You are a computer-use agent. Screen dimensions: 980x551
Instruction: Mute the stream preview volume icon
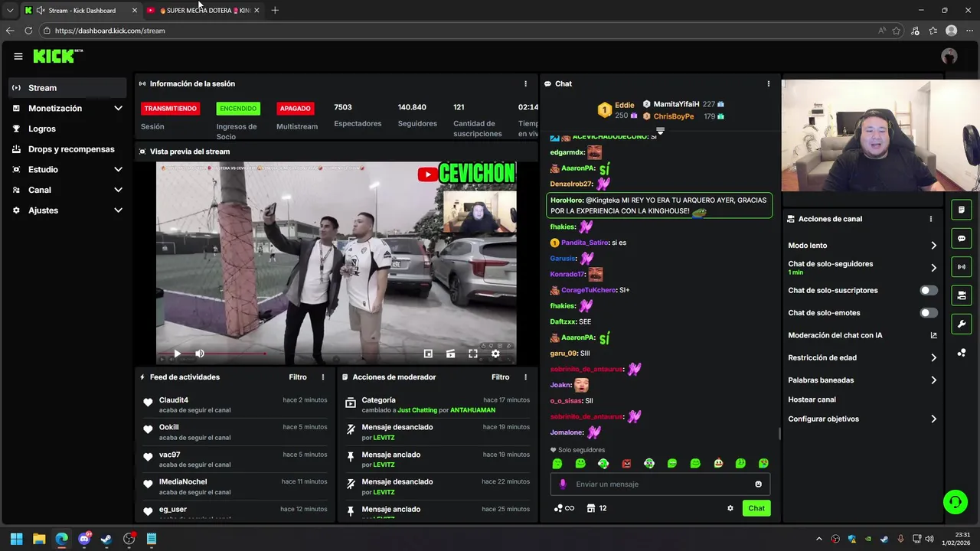point(200,354)
